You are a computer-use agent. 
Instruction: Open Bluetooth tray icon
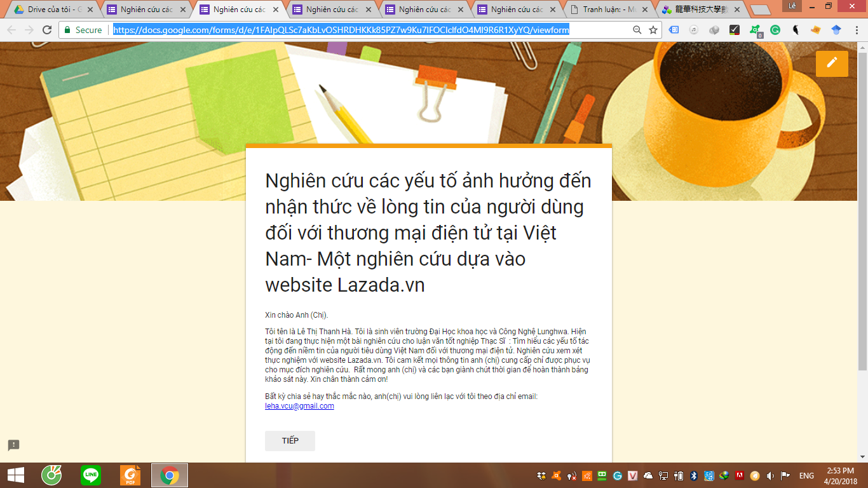(694, 475)
